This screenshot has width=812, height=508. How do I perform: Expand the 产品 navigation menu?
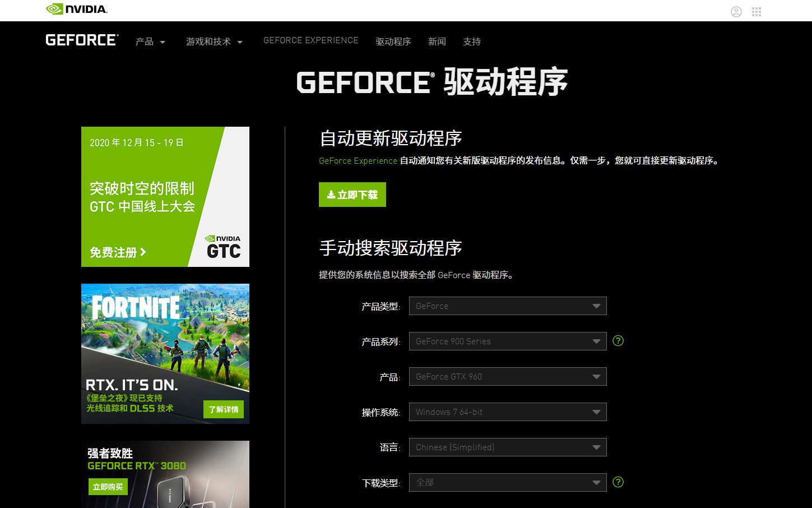point(150,41)
